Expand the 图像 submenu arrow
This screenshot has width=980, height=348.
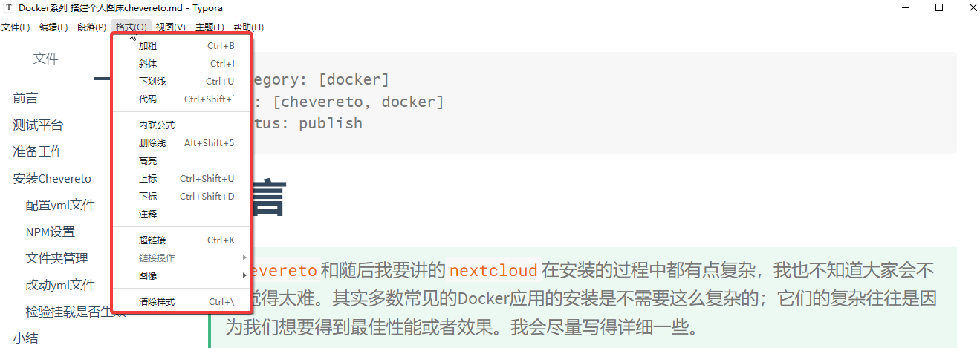click(x=244, y=275)
